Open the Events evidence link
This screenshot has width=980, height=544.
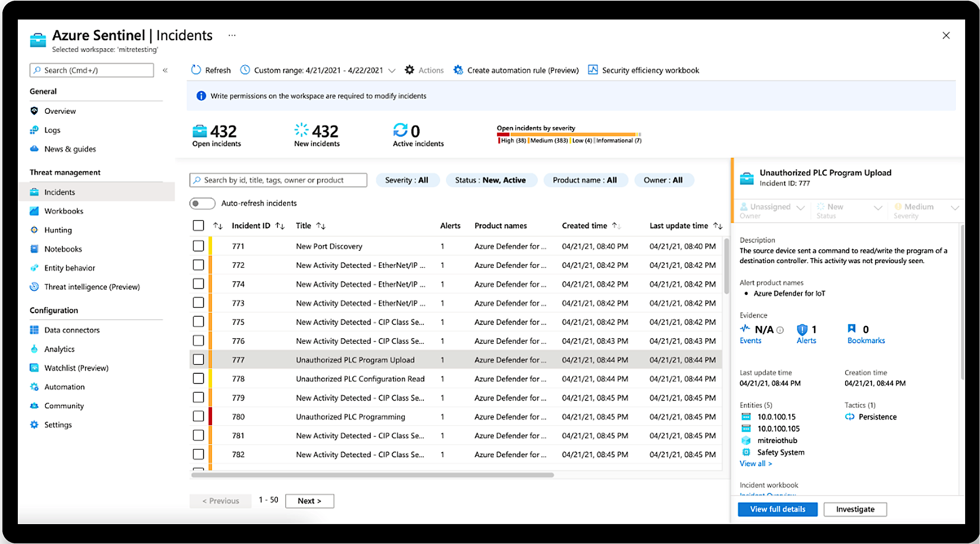click(x=750, y=340)
